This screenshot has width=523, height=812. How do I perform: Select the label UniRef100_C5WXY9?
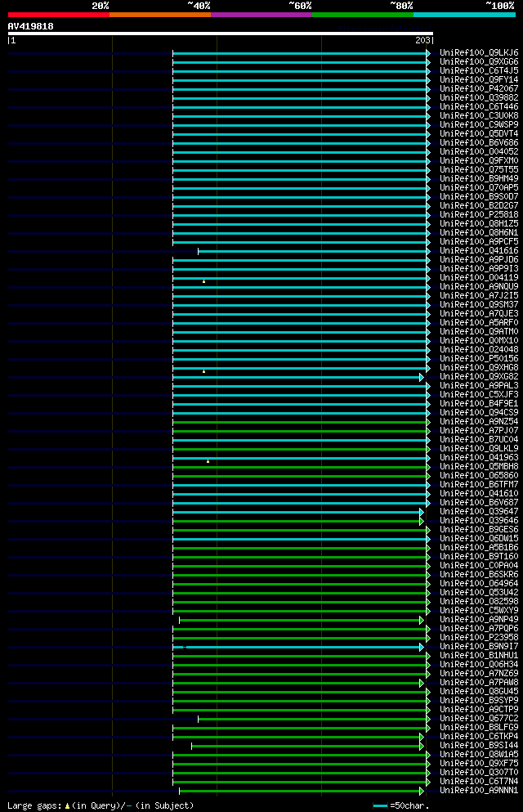click(x=479, y=611)
